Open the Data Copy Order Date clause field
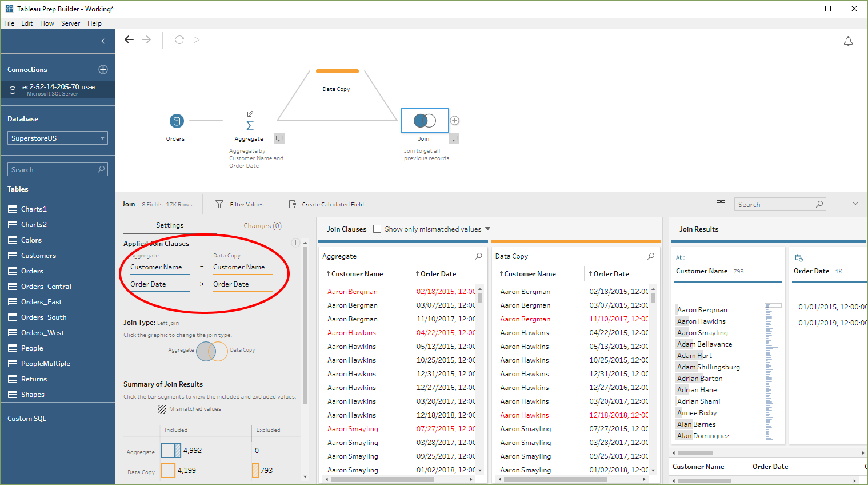This screenshot has height=485, width=868. [243, 285]
